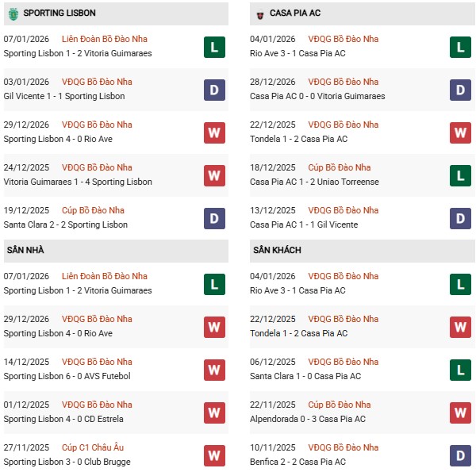Click the Casa Pia AC club crest icon
The height and width of the screenshot is (472, 476).
(x=260, y=13)
